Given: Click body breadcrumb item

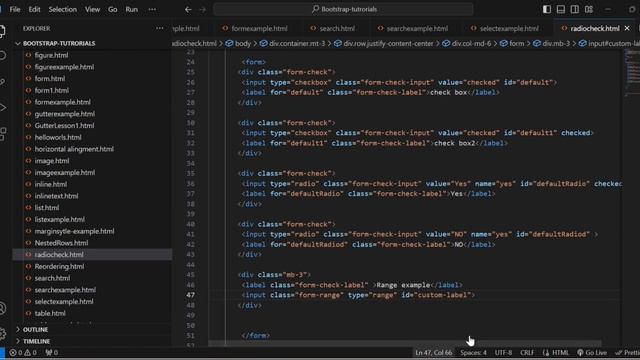Looking at the screenshot, I should (x=239, y=43).
